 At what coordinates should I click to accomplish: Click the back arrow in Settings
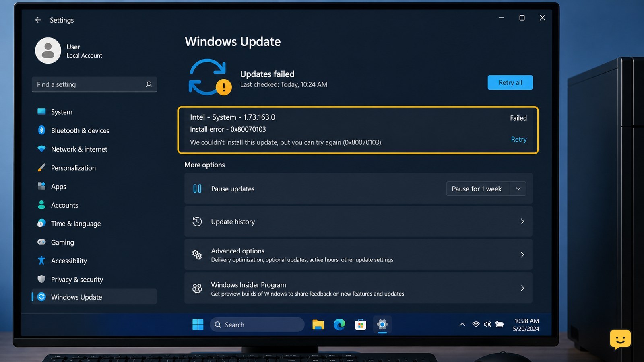(38, 20)
